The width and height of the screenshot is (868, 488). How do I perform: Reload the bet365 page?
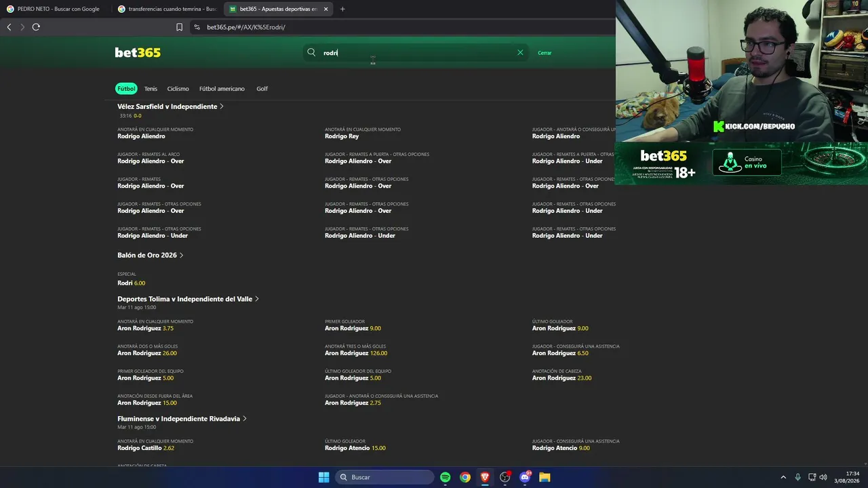pyautogui.click(x=36, y=27)
